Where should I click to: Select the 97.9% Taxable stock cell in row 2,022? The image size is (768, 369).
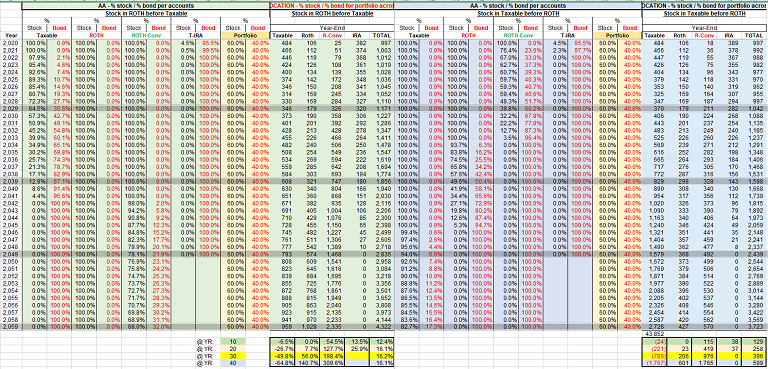pos(34,57)
